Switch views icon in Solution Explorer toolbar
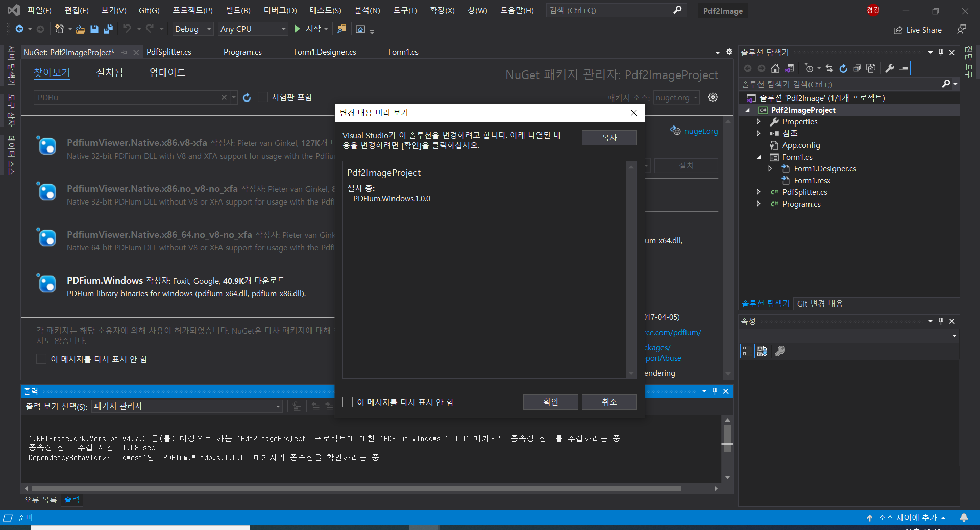This screenshot has width=980, height=530. [790, 68]
